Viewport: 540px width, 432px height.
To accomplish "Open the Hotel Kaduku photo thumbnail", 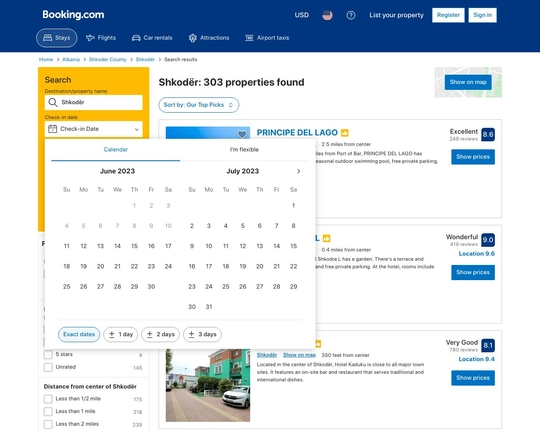I will 208,385.
